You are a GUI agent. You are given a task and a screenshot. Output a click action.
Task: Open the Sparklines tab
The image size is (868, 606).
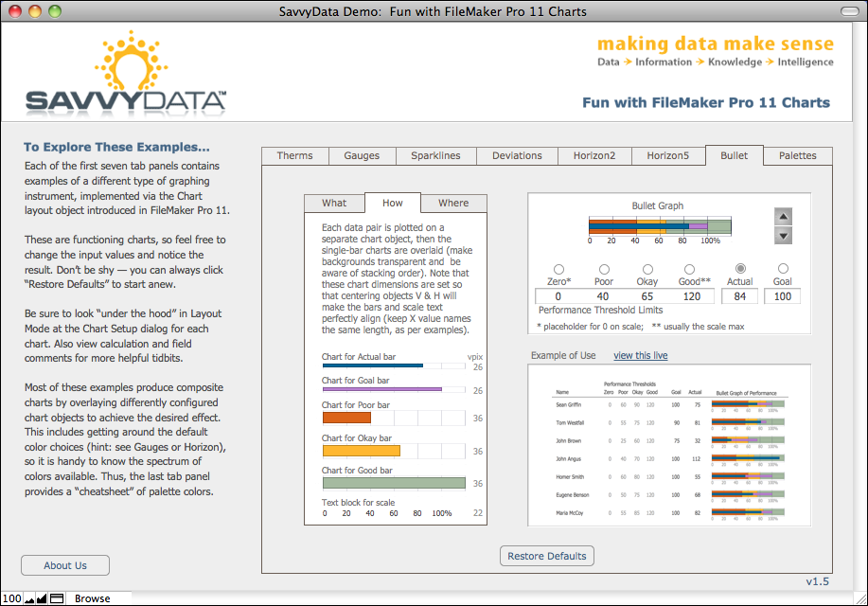pyautogui.click(x=435, y=155)
